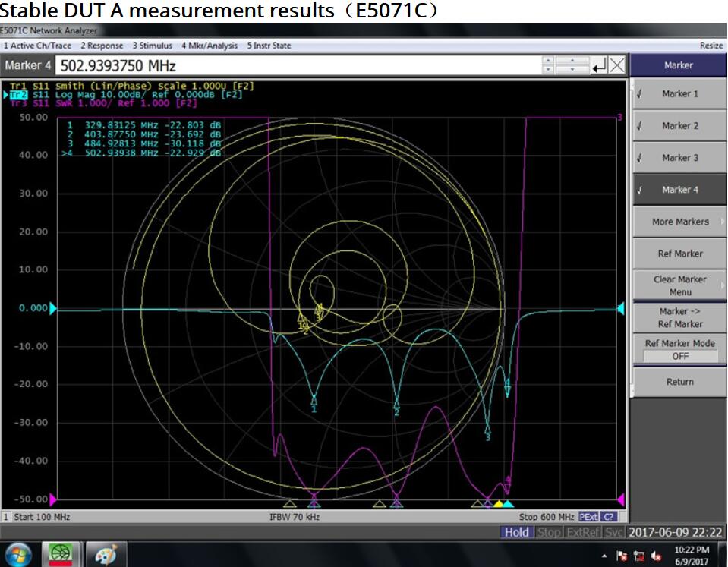Click marker list row 403.87750 MHz
The height and width of the screenshot is (567, 728).
tap(143, 134)
